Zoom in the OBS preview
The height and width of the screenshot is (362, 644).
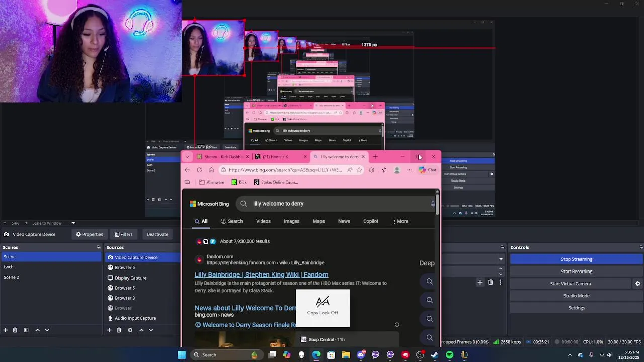tap(27, 223)
